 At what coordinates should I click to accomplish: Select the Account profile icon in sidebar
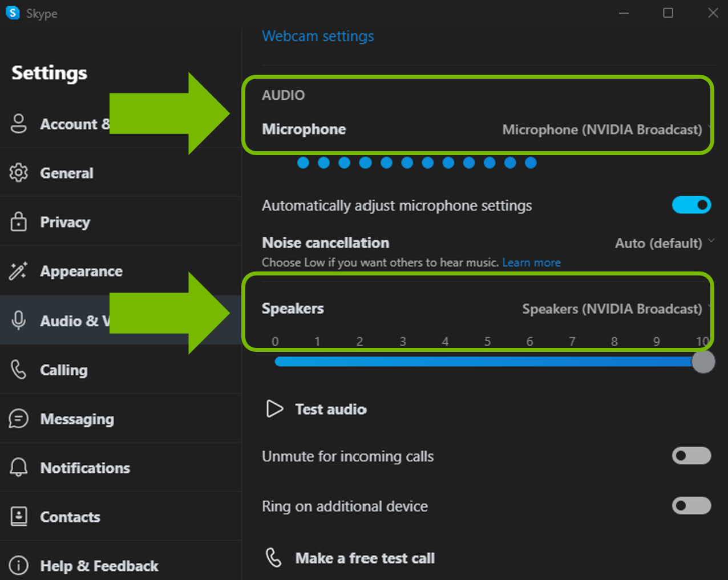18,124
